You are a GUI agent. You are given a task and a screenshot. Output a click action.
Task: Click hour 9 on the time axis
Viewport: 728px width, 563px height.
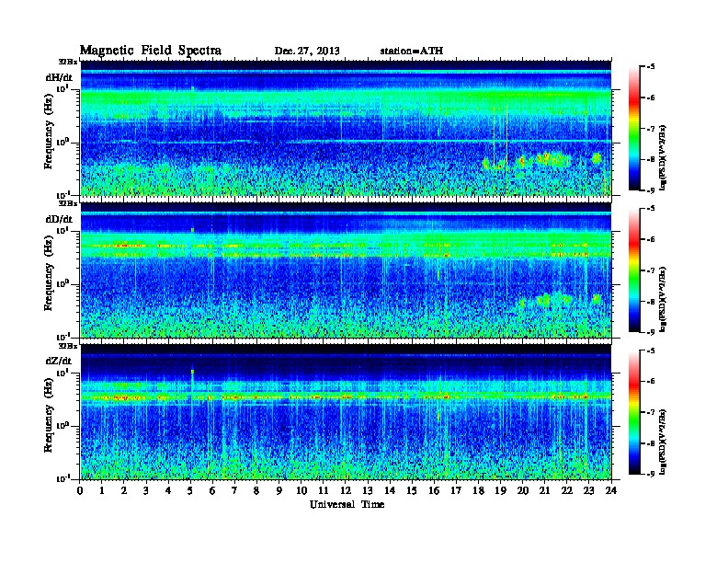[x=279, y=490]
